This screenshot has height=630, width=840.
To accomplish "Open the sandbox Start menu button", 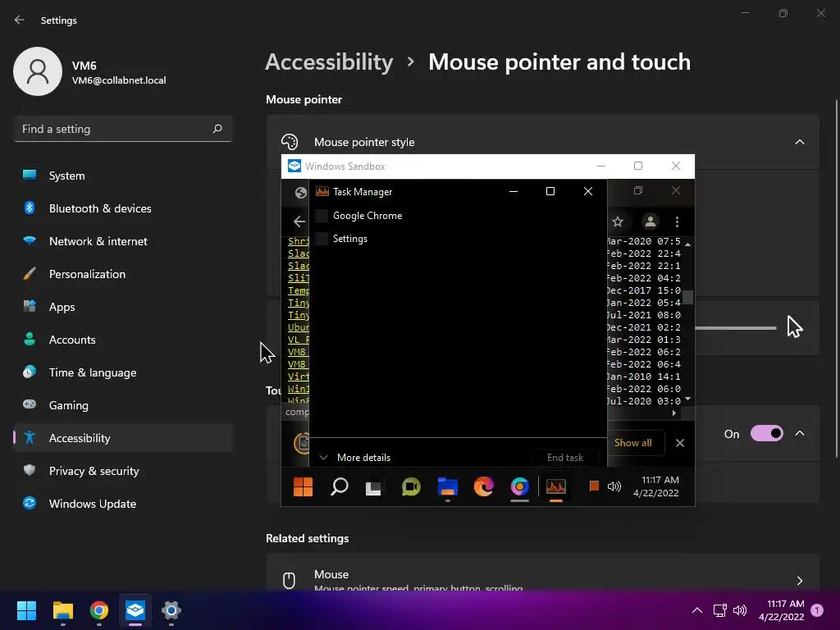I will coord(304,487).
